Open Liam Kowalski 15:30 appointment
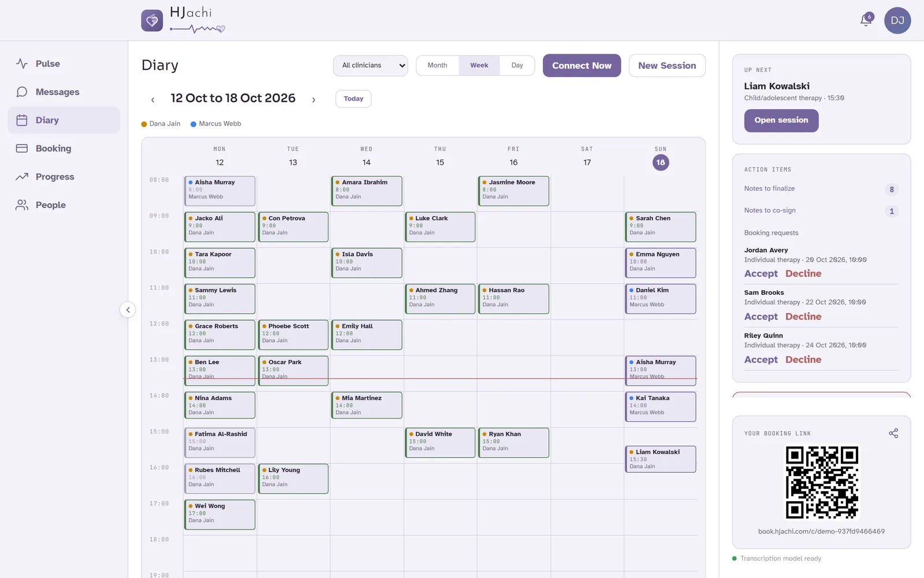 pos(661,459)
